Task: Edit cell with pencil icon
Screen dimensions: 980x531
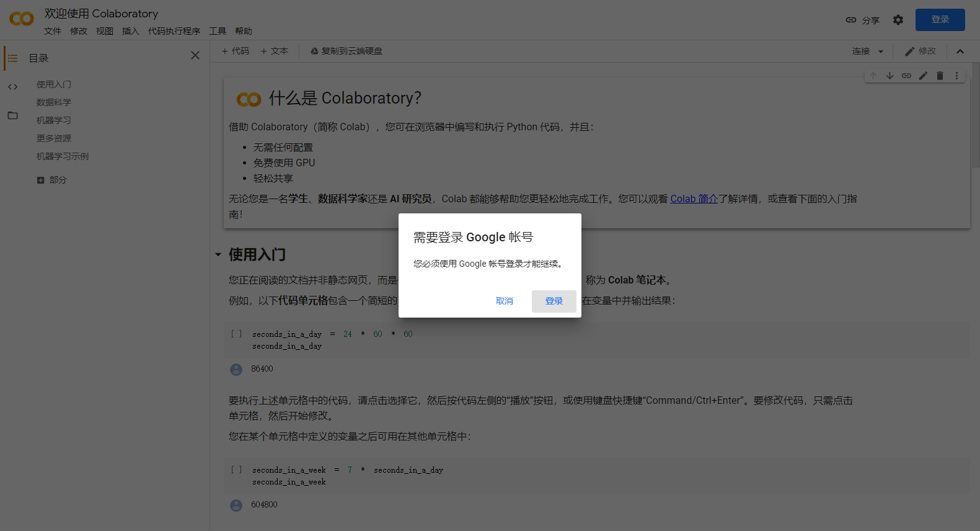Action: [x=923, y=76]
